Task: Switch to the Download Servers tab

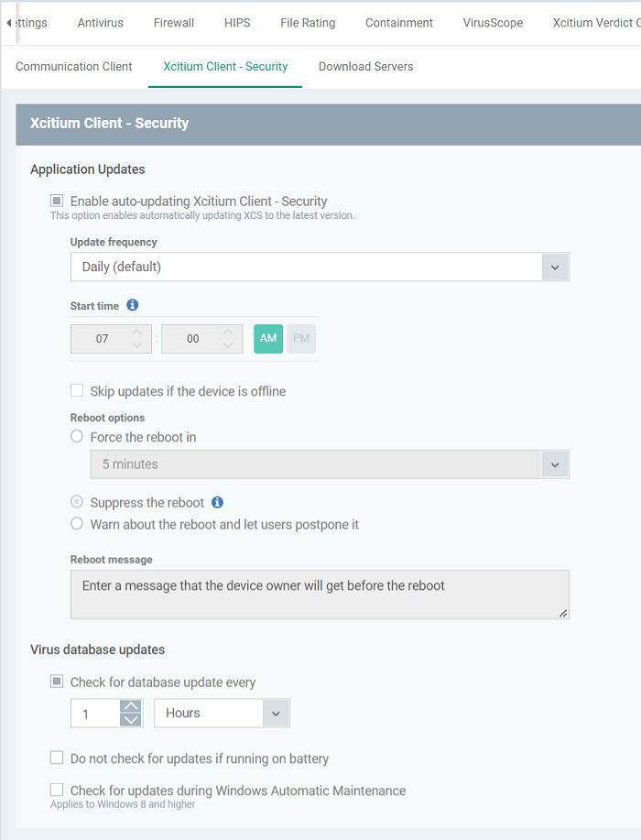Action: point(365,66)
